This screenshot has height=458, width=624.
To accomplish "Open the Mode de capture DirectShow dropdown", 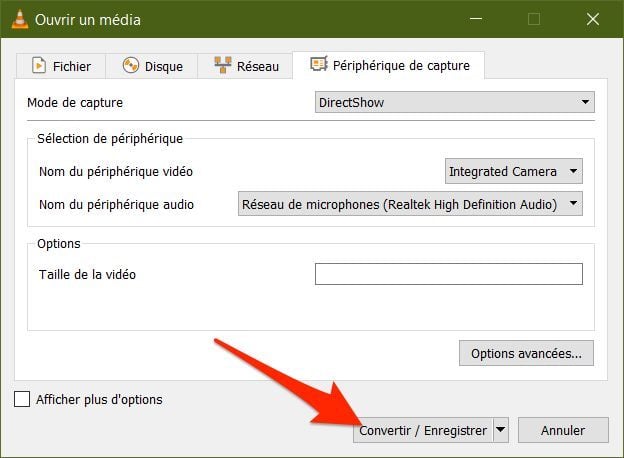I will (x=454, y=102).
